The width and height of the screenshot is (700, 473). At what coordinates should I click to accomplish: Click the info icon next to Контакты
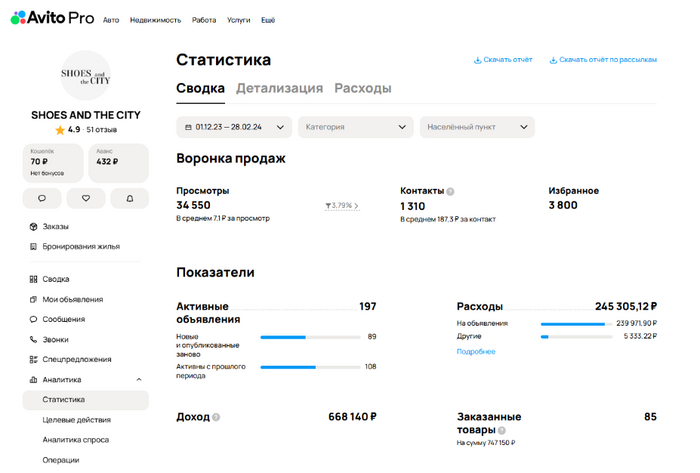(451, 191)
